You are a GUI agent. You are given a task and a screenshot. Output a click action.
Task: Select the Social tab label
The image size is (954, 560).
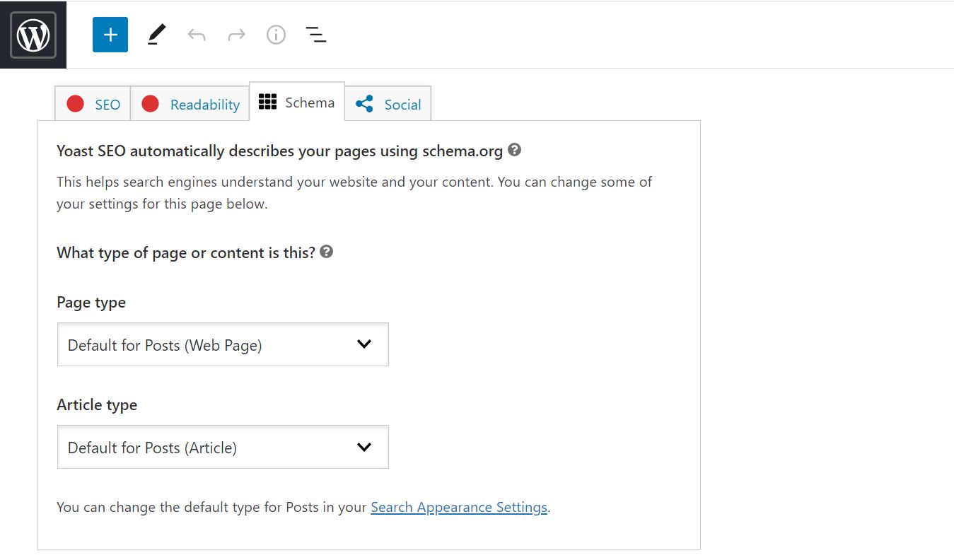(x=403, y=104)
